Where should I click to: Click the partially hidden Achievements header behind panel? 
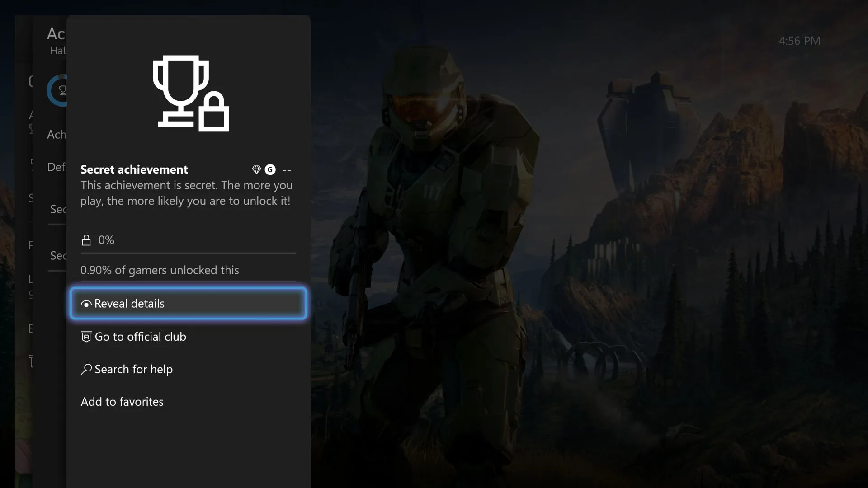[56, 34]
